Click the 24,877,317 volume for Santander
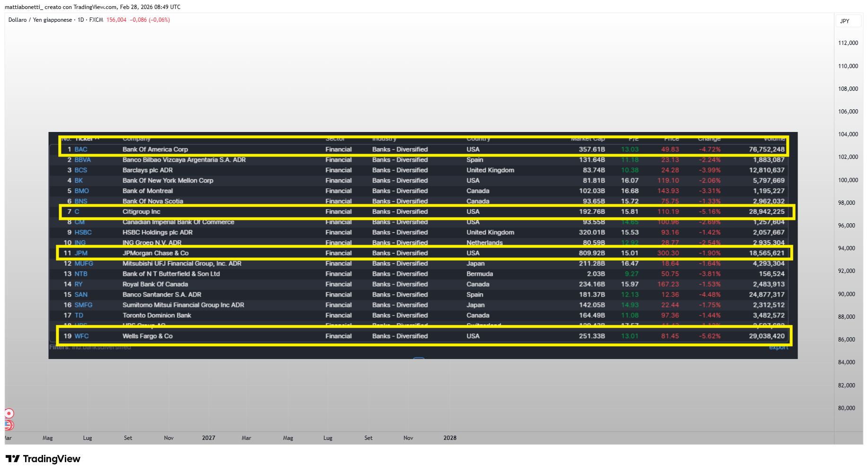 coord(767,295)
